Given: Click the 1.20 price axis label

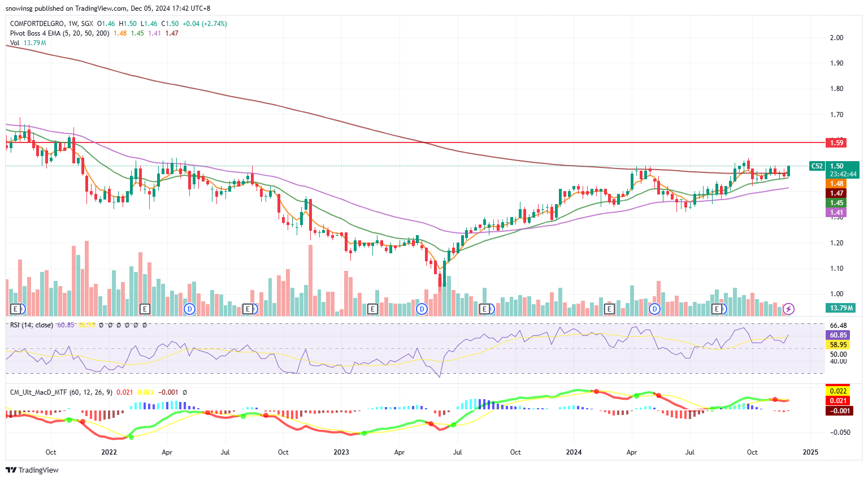Looking at the screenshot, I should click(x=836, y=243).
